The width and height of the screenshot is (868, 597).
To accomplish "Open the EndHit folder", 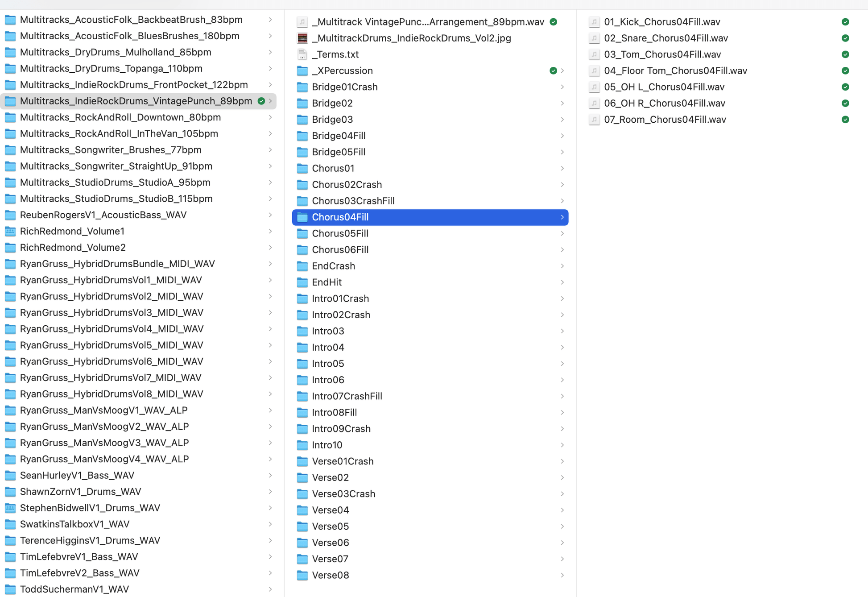I will click(x=327, y=282).
